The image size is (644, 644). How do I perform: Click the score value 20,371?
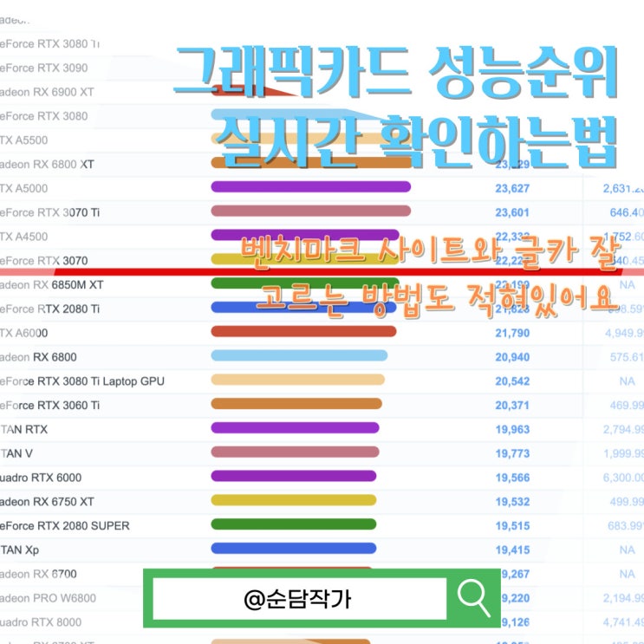[512, 406]
